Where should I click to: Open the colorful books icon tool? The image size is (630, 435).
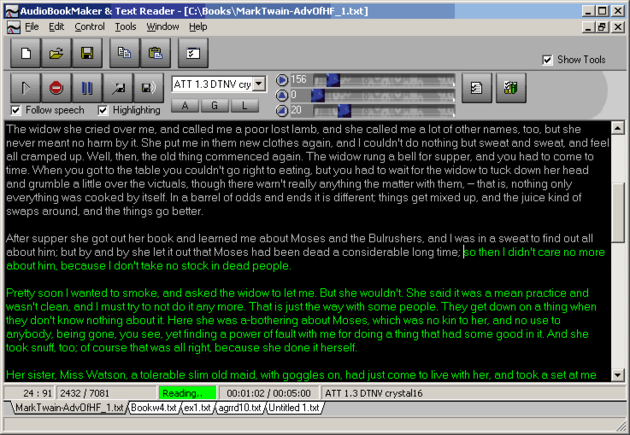(x=511, y=88)
